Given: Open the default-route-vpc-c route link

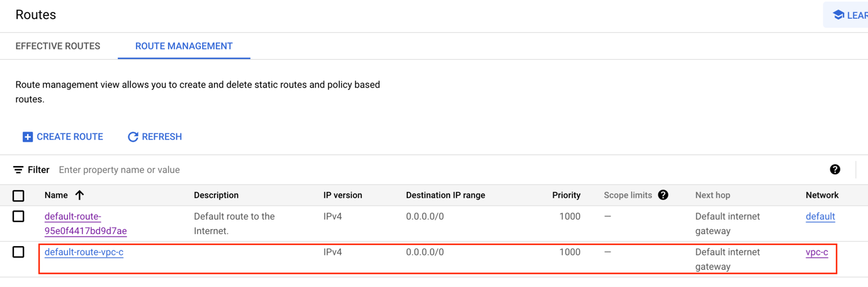Looking at the screenshot, I should (84, 252).
